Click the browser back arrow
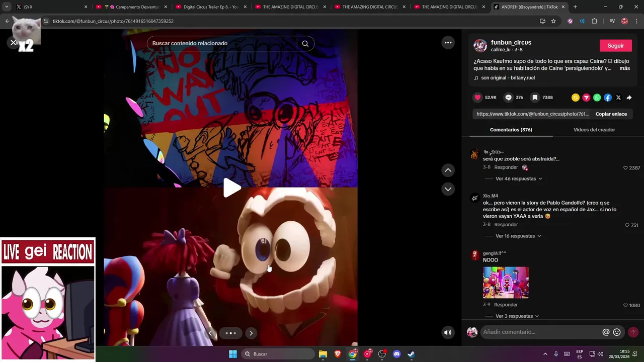This screenshot has height=362, width=644. click(7, 21)
